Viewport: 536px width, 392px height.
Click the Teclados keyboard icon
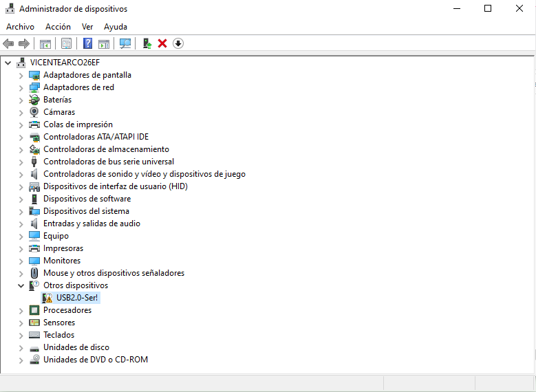(x=34, y=335)
